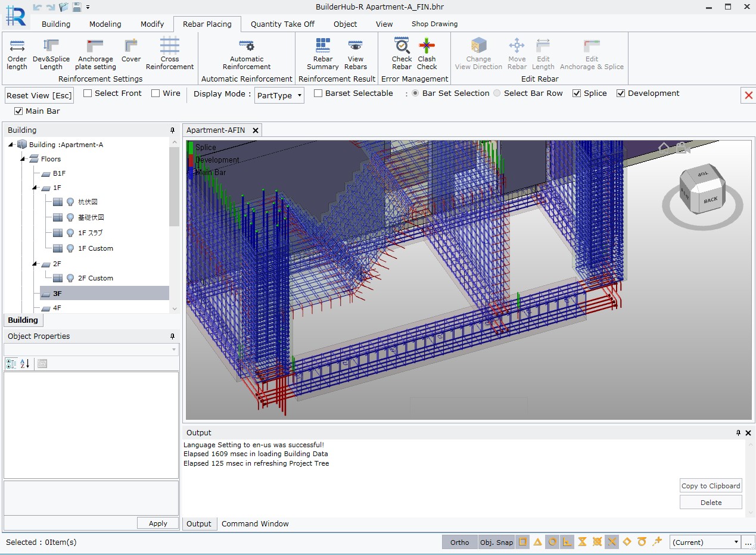Close the rebar display options bar with red X
This screenshot has height=555, width=756.
pos(748,95)
